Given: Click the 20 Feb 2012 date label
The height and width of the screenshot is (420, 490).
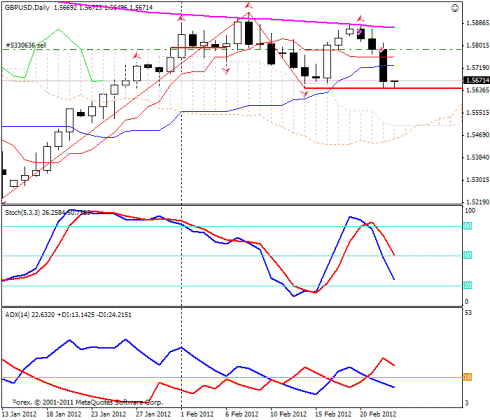Looking at the screenshot, I should (x=378, y=414).
